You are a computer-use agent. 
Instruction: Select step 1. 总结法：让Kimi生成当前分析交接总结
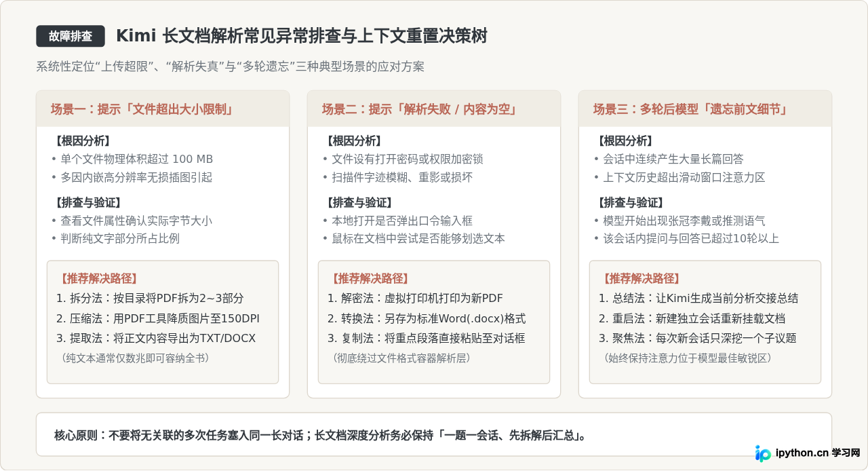[698, 298]
